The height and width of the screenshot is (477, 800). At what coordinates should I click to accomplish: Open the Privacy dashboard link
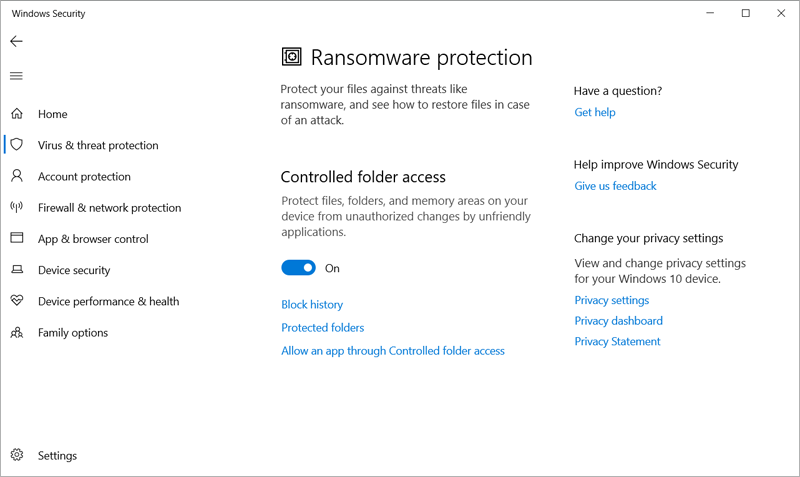point(618,321)
